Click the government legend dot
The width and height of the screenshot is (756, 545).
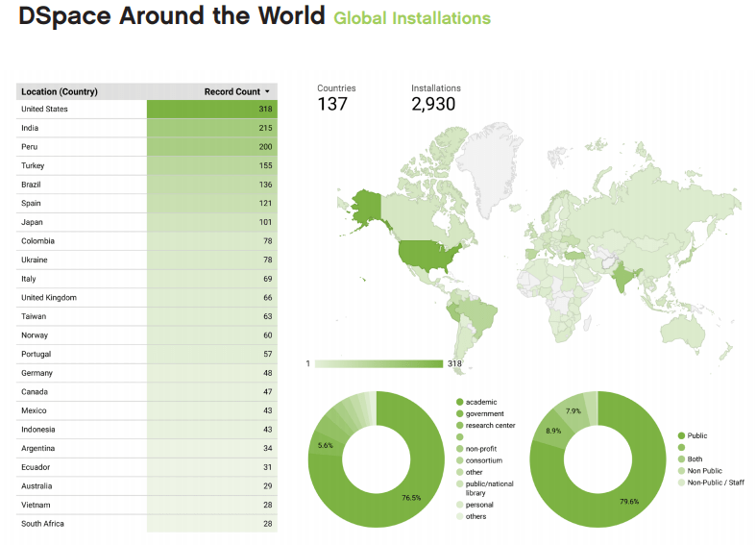click(460, 413)
